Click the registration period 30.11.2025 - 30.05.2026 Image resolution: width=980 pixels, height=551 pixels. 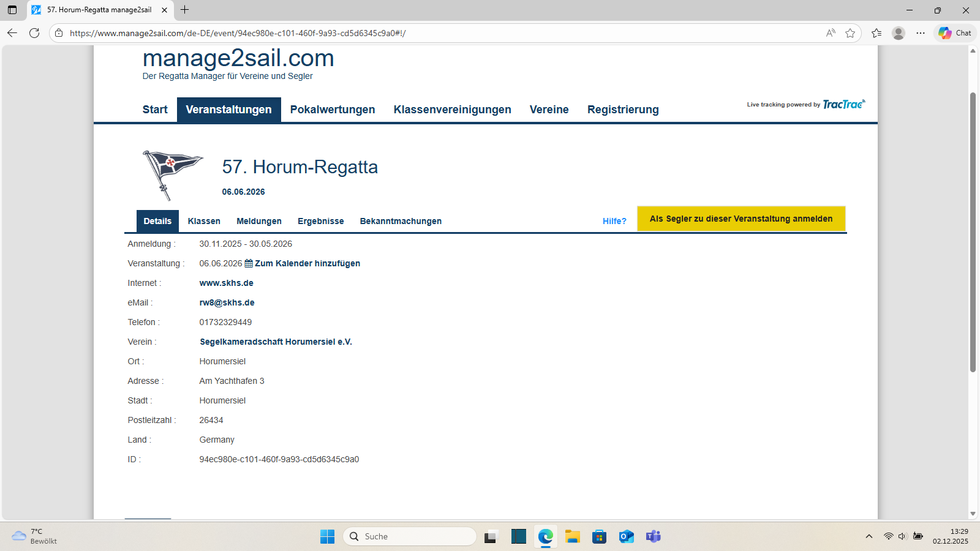click(246, 244)
